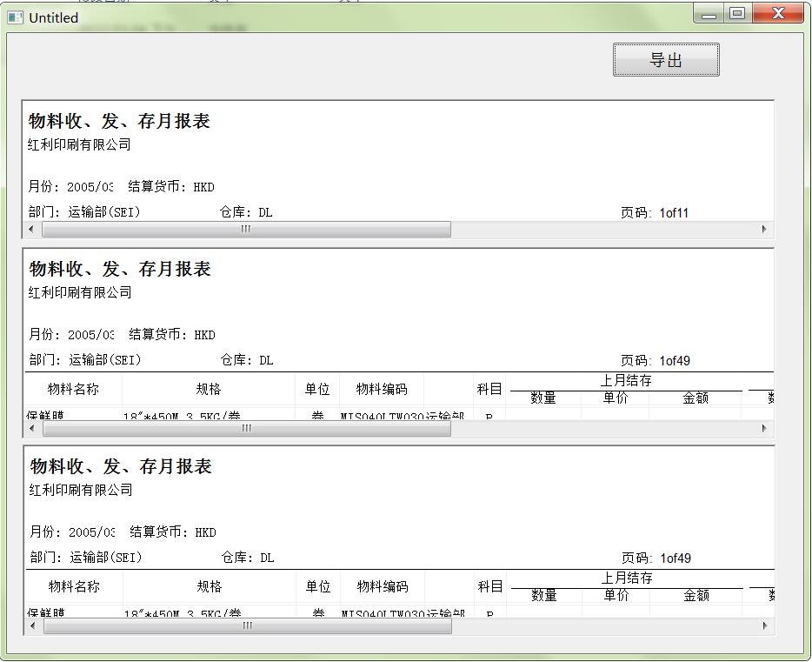The height and width of the screenshot is (662, 812).
Task: Click the 单价 subheader in third panel
Action: 616,595
